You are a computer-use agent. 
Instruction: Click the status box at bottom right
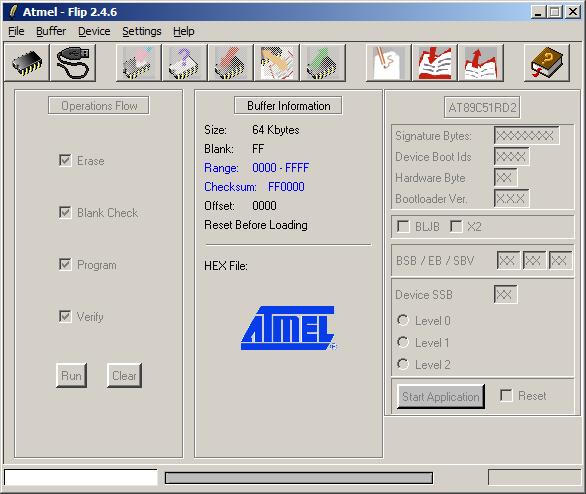535,478
